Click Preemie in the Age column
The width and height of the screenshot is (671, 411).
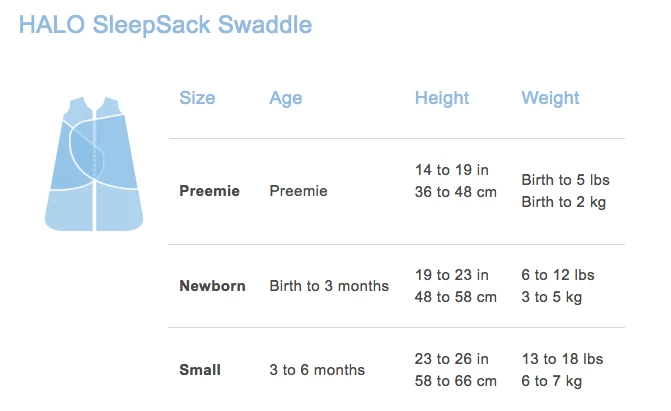[298, 191]
